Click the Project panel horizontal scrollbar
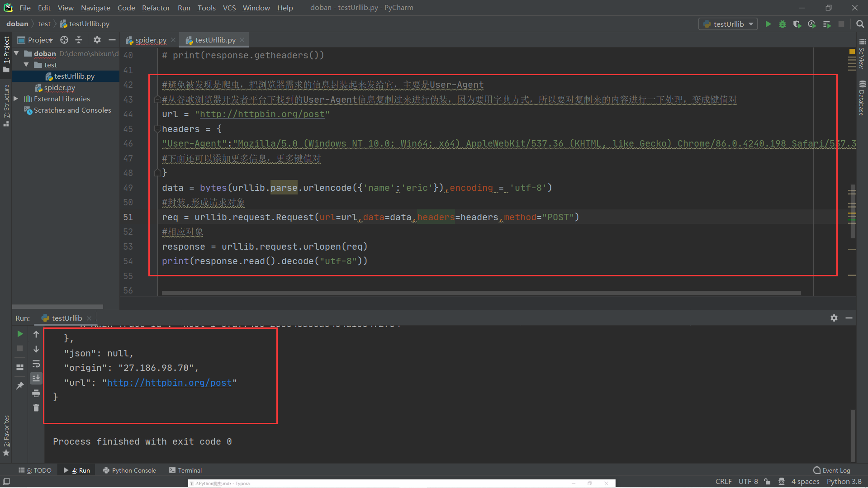This screenshot has height=488, width=868. [58, 307]
